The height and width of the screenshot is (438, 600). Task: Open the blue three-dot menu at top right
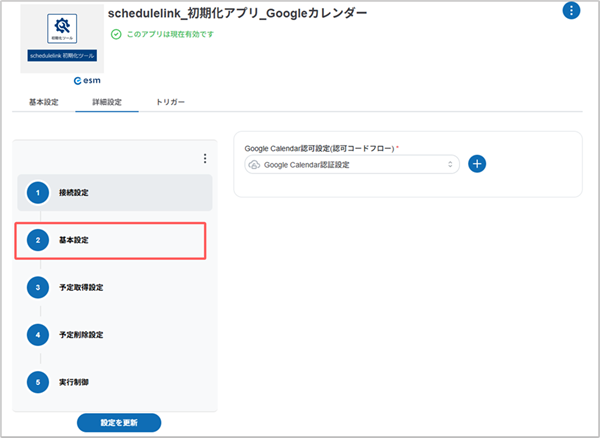[571, 11]
